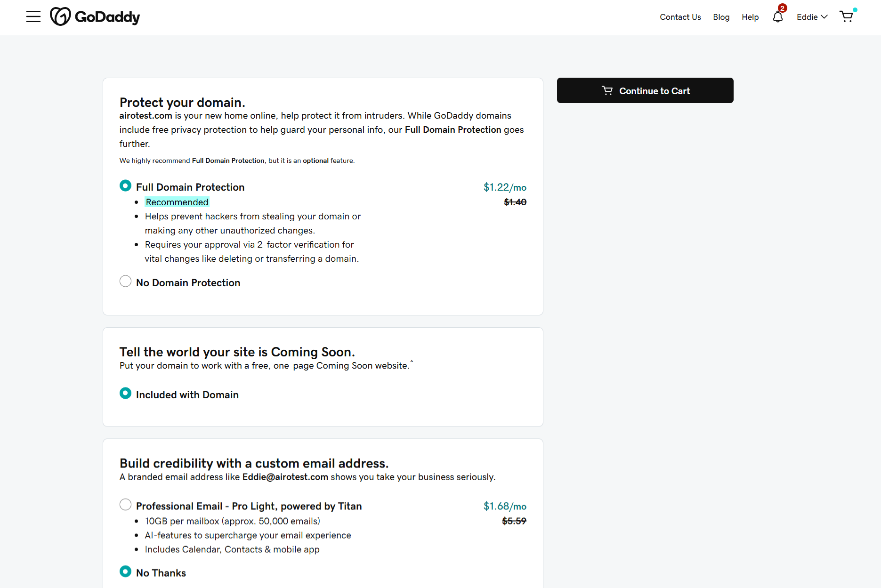Click the struck-through $1.40 price
Viewport: 881px width, 588px height.
tap(515, 202)
